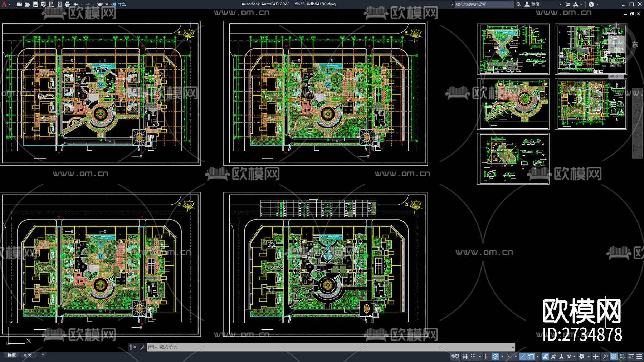Toggle 2D object snap

pyautogui.click(x=531, y=356)
